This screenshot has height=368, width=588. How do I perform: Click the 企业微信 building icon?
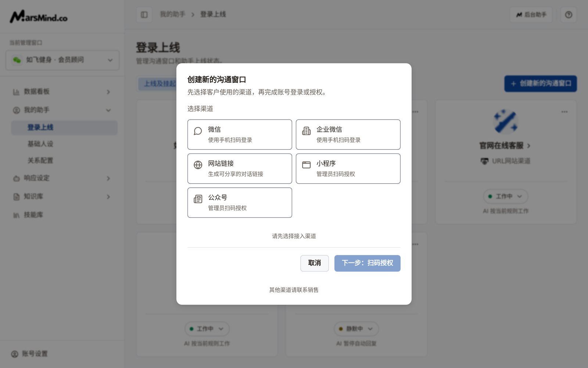point(306,131)
